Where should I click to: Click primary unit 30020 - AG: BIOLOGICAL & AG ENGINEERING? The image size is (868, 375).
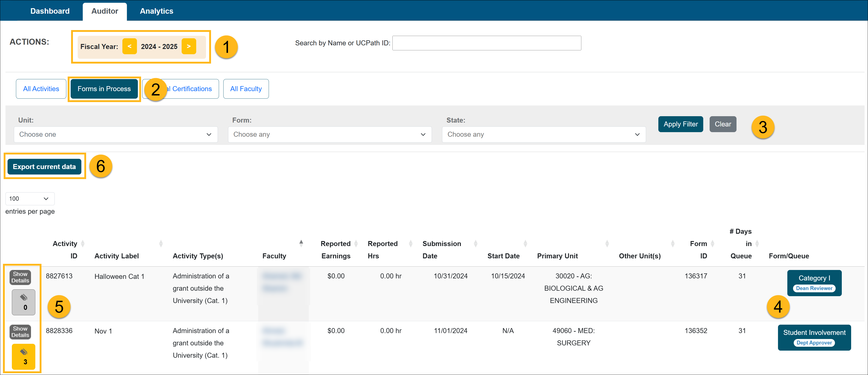click(x=574, y=288)
